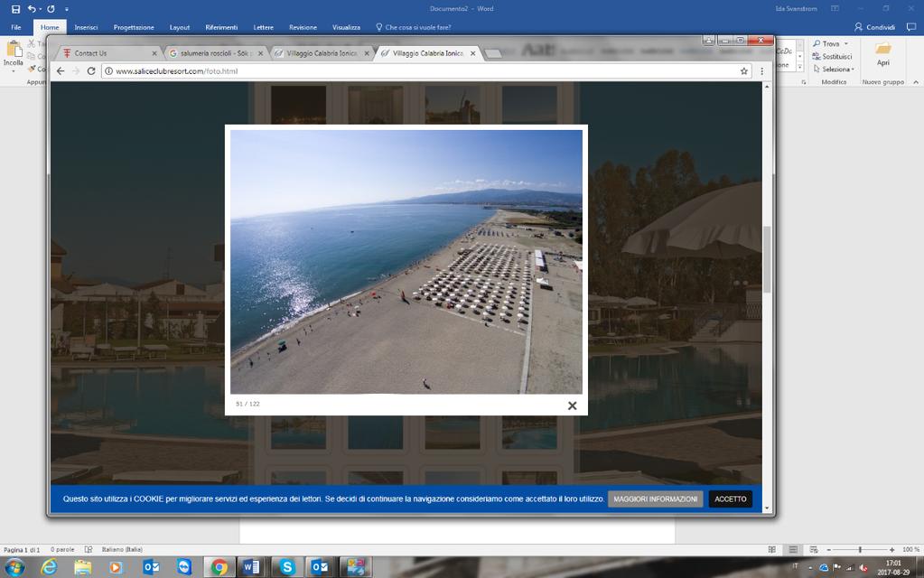Close the salumeria roscioli browser tab
The width and height of the screenshot is (924, 578).
[260, 53]
